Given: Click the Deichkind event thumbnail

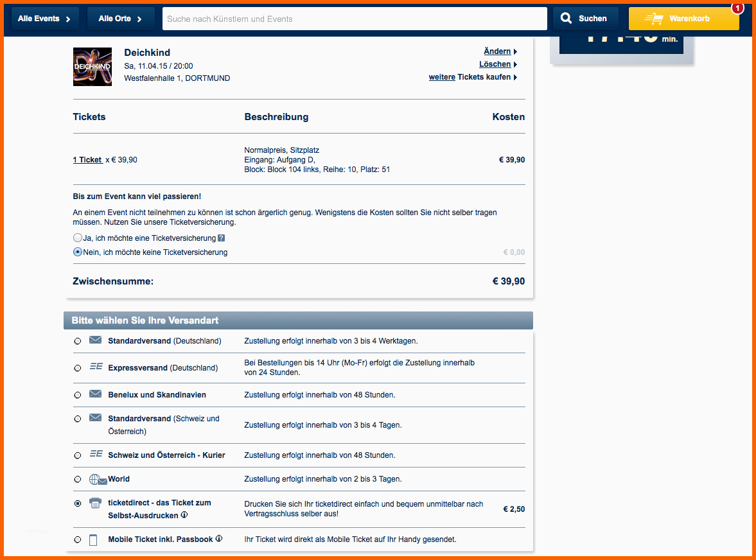Looking at the screenshot, I should [92, 66].
